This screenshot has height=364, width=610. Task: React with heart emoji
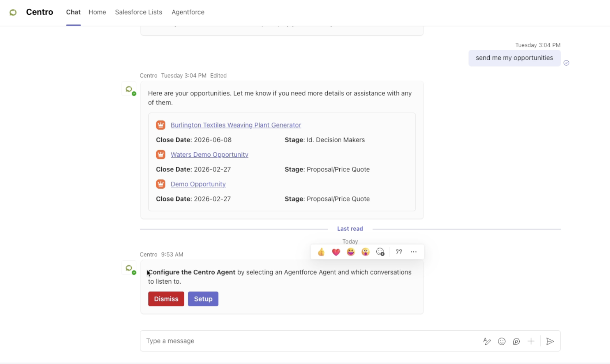pyautogui.click(x=336, y=252)
